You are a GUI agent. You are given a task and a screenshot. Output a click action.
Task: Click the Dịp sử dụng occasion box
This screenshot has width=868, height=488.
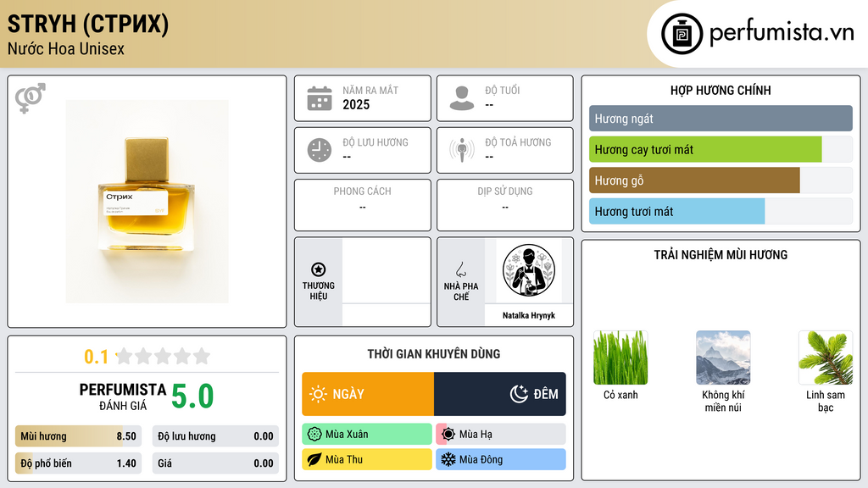click(x=505, y=205)
